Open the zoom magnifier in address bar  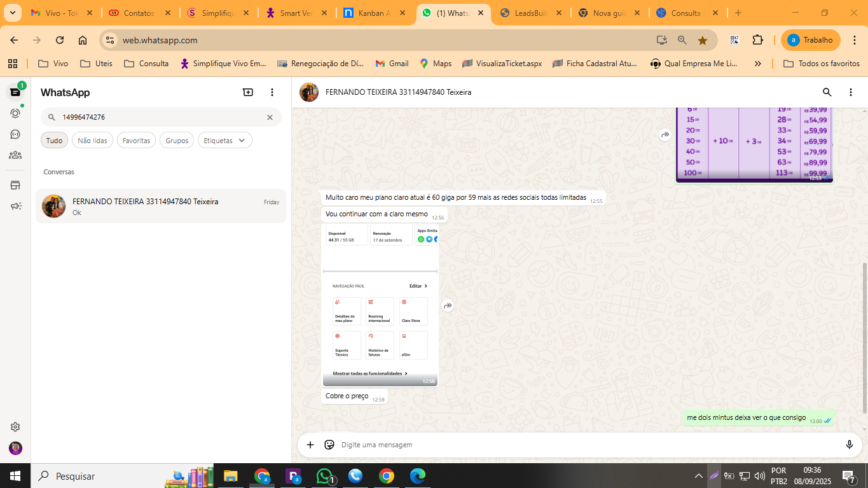(682, 40)
